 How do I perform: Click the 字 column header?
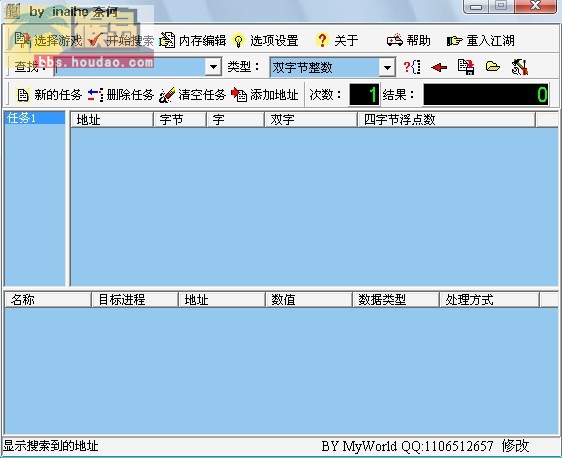235,120
